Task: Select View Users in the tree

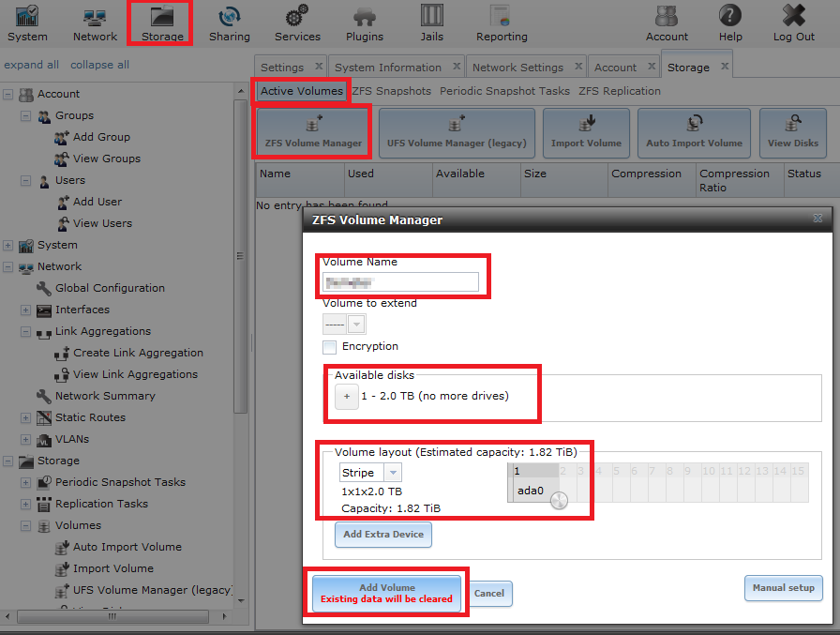Action: click(102, 223)
